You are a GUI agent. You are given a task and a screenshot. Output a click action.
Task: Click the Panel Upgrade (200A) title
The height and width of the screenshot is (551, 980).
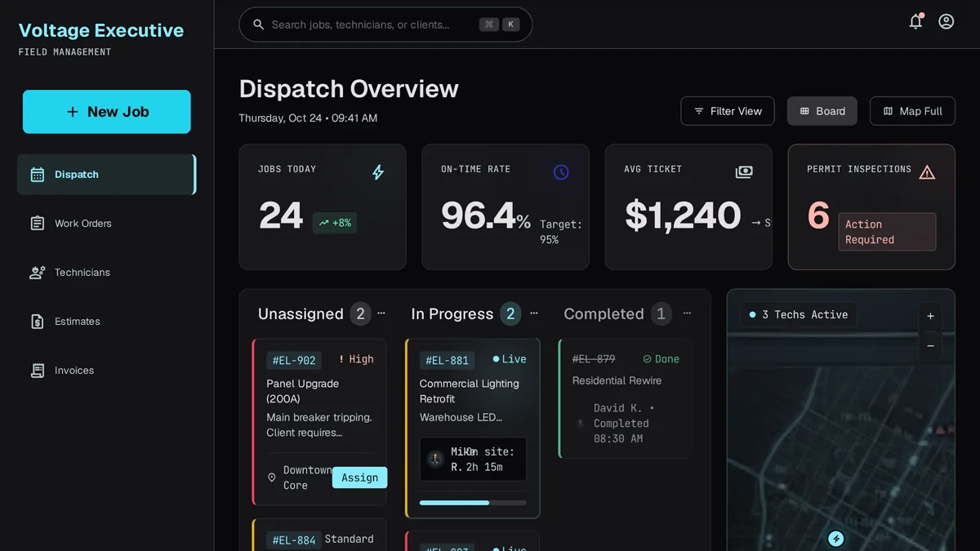(x=302, y=391)
